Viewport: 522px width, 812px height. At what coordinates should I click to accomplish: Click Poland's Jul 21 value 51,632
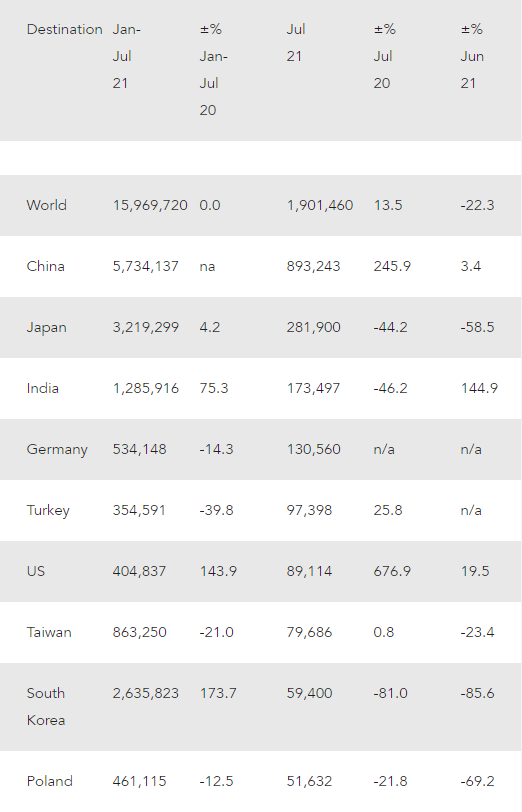click(x=310, y=781)
